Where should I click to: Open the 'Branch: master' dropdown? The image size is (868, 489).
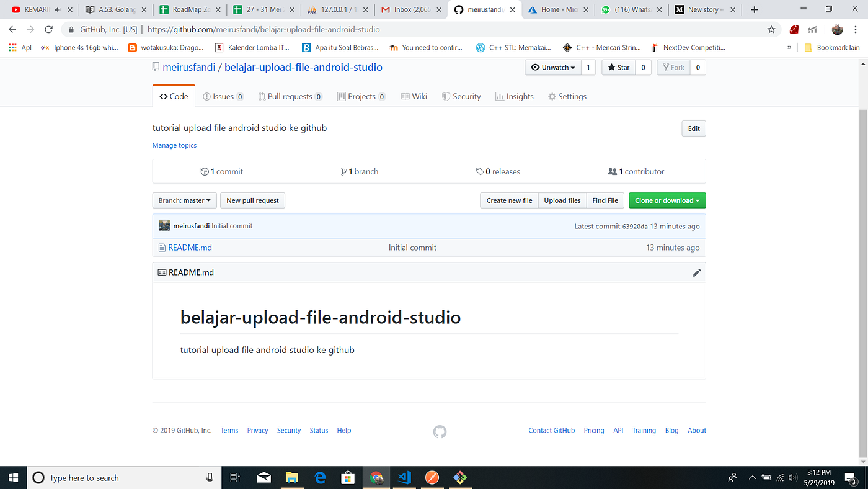[184, 200]
